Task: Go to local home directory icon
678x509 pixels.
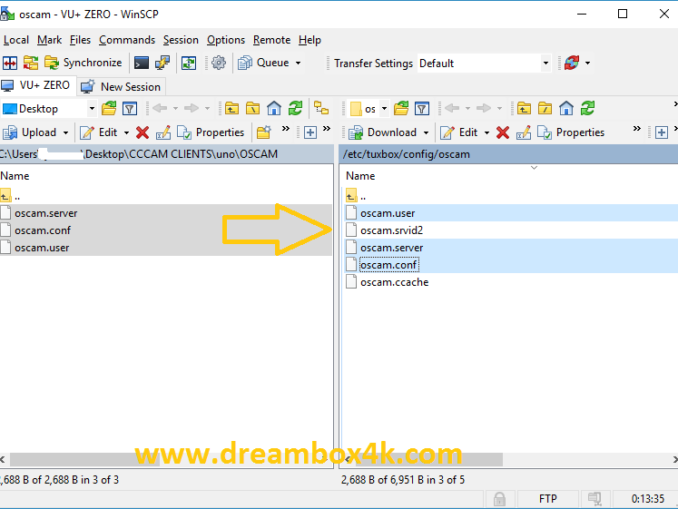Action: [x=274, y=109]
